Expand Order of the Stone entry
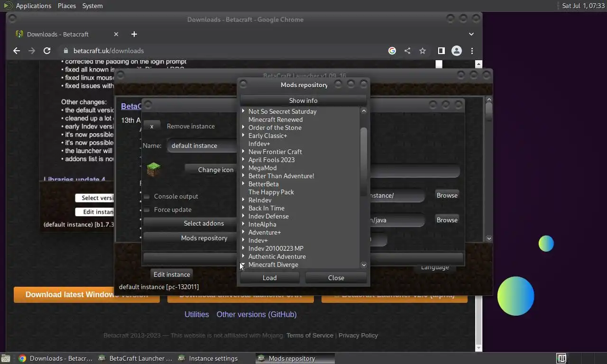 243,127
